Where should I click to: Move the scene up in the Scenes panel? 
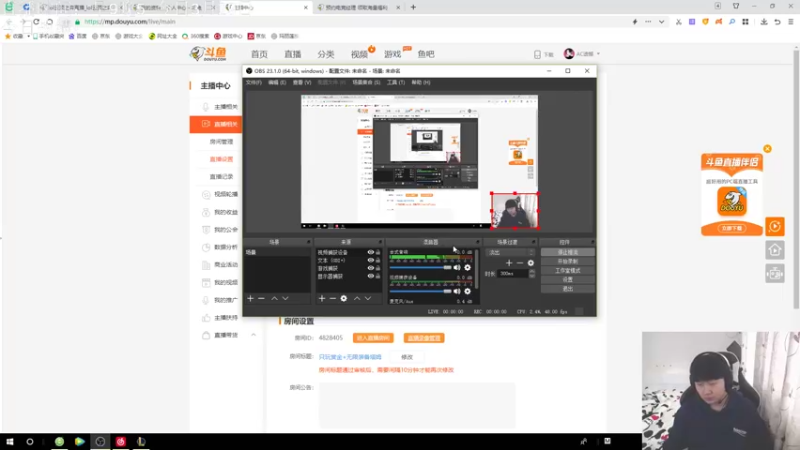point(274,298)
